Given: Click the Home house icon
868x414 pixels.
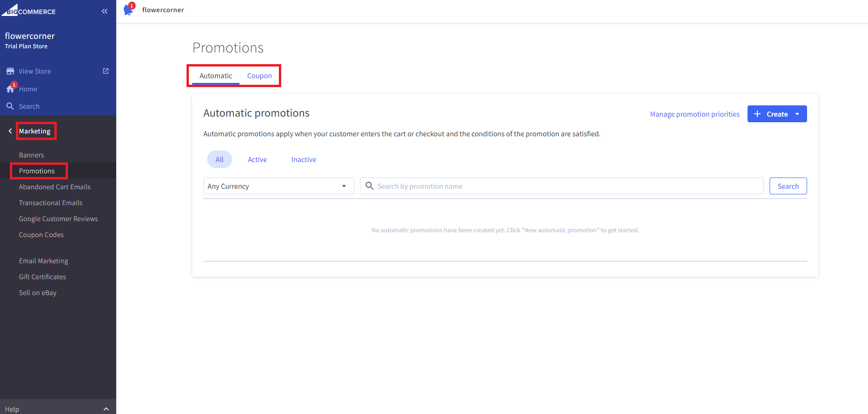Looking at the screenshot, I should pos(11,88).
